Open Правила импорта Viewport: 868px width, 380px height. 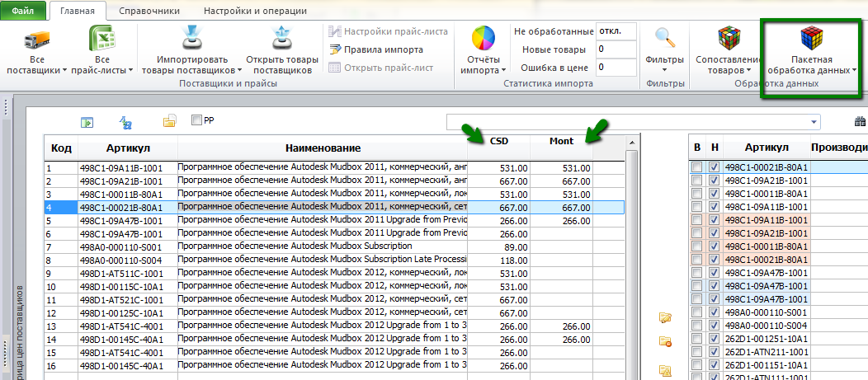click(x=376, y=49)
